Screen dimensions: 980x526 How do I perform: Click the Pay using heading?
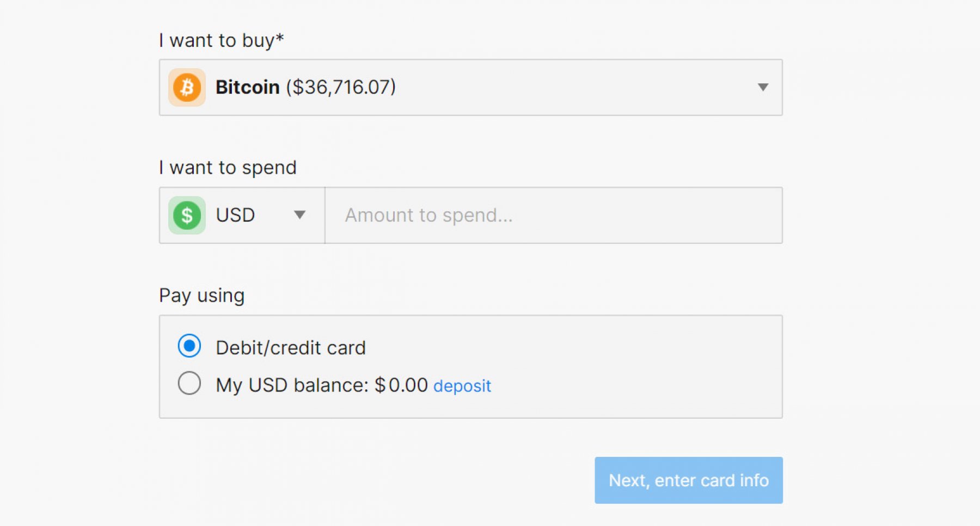(201, 296)
